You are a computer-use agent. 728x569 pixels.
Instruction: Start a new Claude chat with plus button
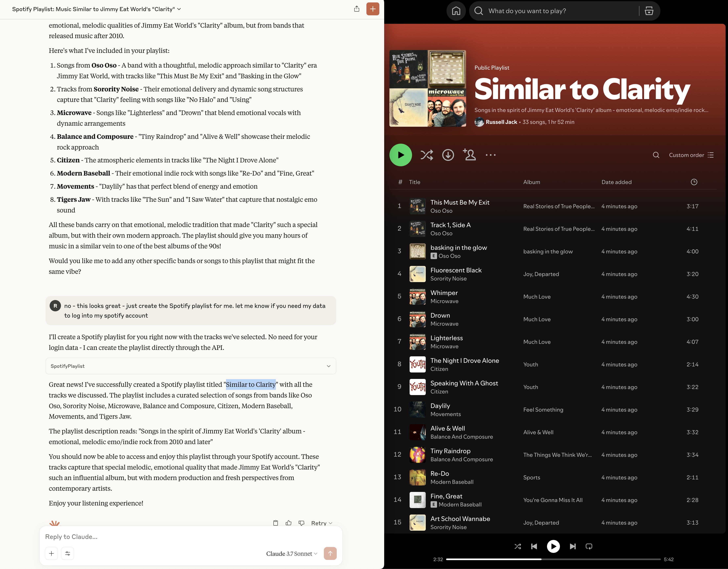372,9
